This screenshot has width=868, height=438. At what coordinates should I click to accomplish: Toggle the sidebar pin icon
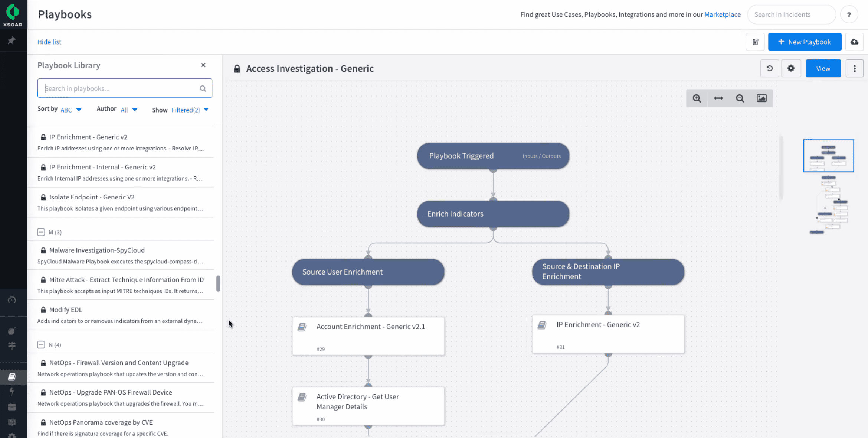click(x=12, y=40)
